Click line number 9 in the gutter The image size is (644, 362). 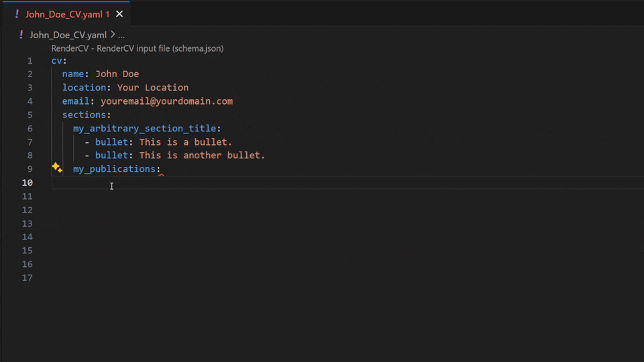pyautogui.click(x=30, y=169)
